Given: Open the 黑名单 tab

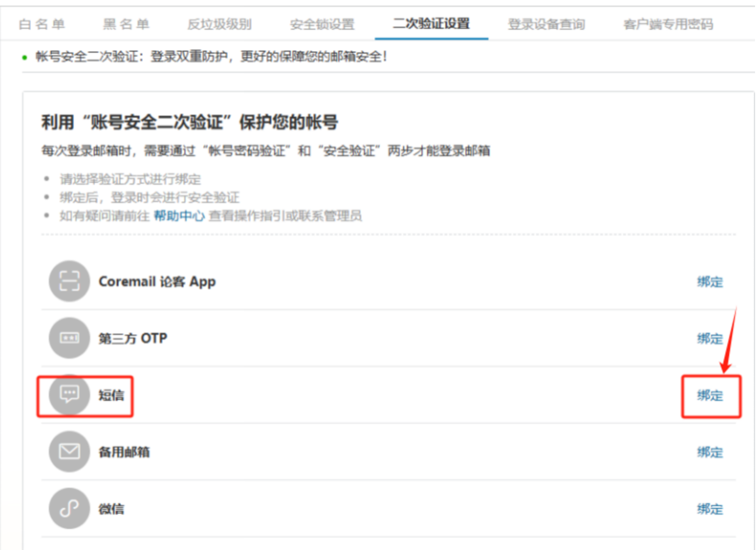Looking at the screenshot, I should coord(126,24).
